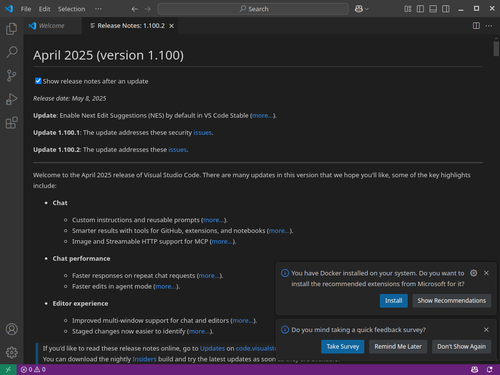The height and width of the screenshot is (375, 500).
Task: Open issues link in Update 1.100.2
Action: 177,150
